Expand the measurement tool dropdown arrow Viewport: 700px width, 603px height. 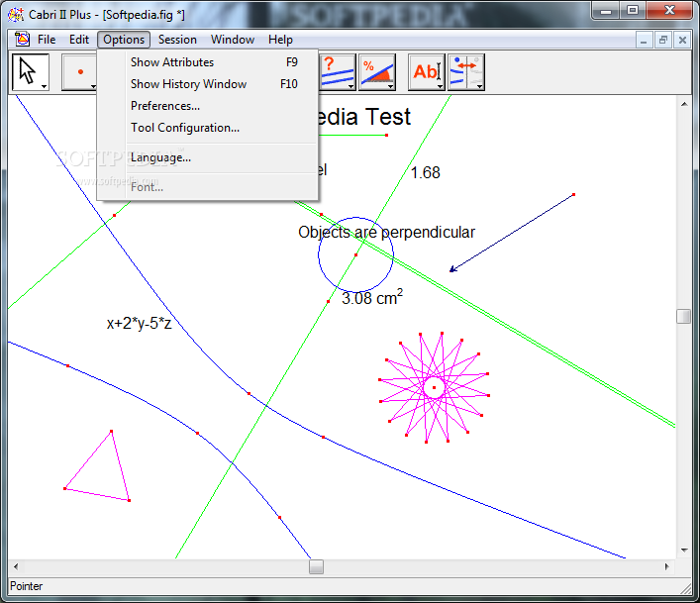(x=391, y=86)
